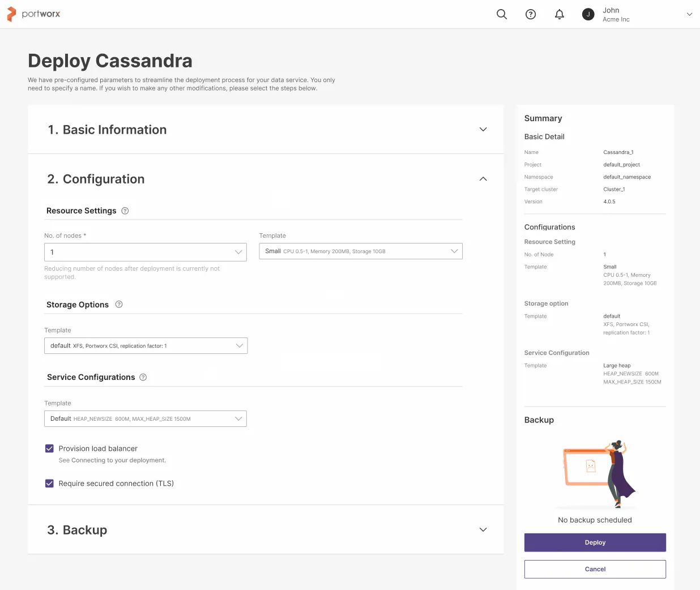The image size is (700, 590).
Task: Click Resource Settings help icon
Action: tap(125, 211)
